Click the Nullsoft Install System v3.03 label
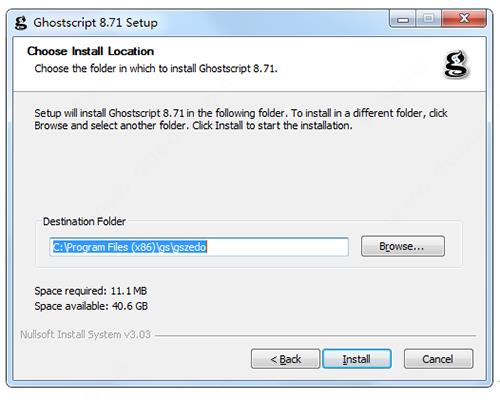 [85, 334]
